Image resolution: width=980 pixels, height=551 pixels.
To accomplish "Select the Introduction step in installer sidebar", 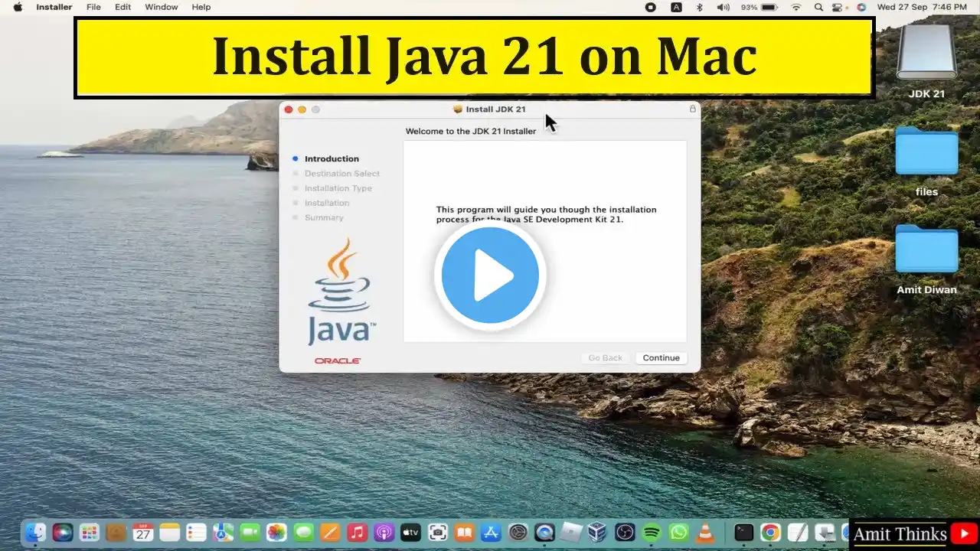I will pyautogui.click(x=332, y=159).
